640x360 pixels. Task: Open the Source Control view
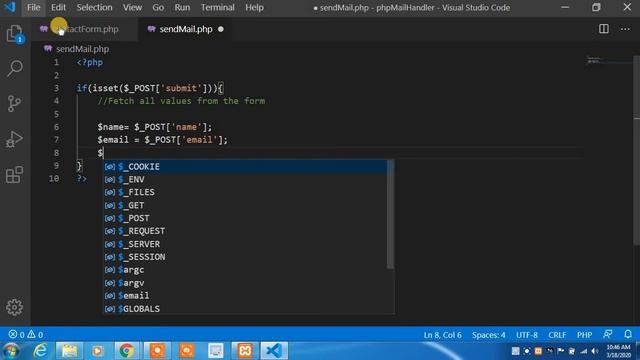coord(15,104)
